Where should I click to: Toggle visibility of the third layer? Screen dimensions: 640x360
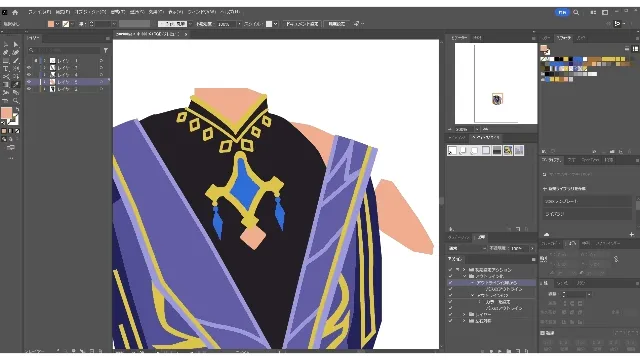pyautogui.click(x=29, y=75)
